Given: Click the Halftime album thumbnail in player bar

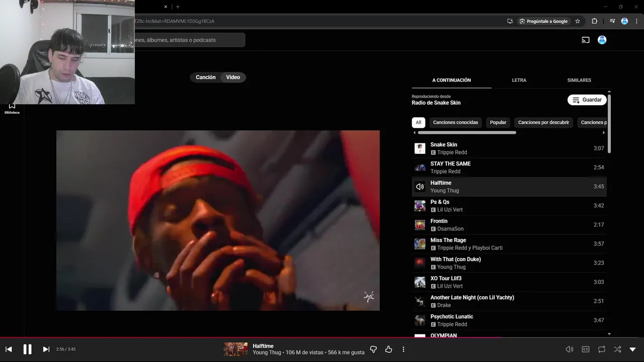Looking at the screenshot, I should [x=235, y=349].
